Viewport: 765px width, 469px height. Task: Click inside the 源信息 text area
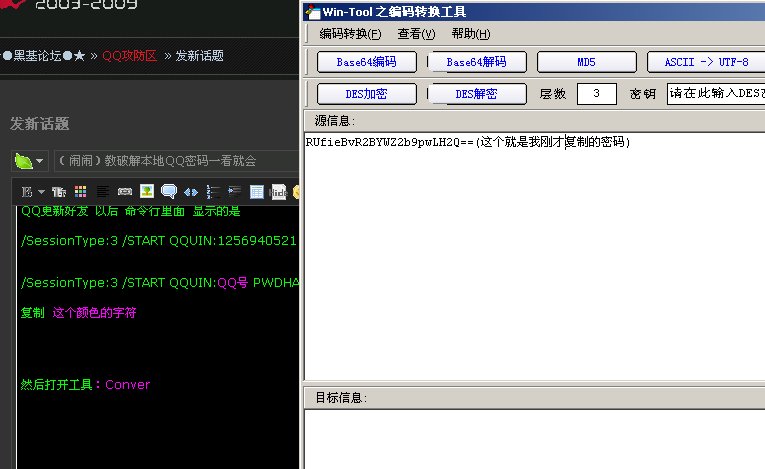535,256
